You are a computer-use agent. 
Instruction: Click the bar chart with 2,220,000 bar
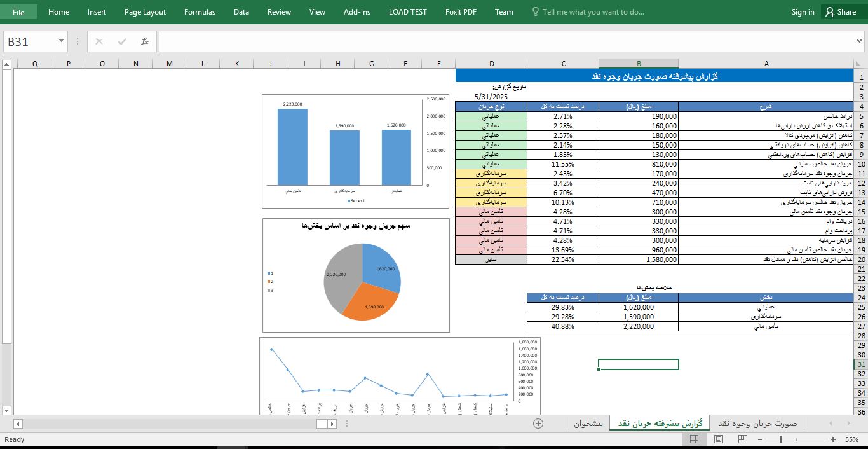355,151
